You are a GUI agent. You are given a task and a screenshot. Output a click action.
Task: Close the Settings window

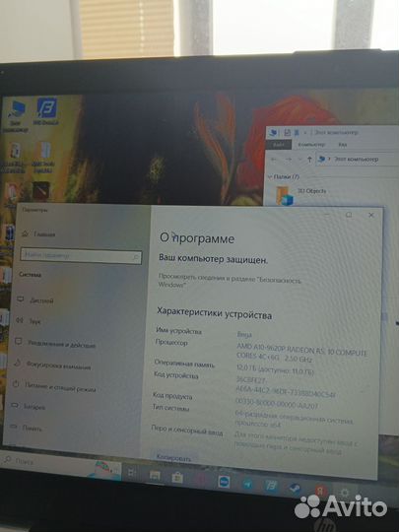click(x=371, y=215)
